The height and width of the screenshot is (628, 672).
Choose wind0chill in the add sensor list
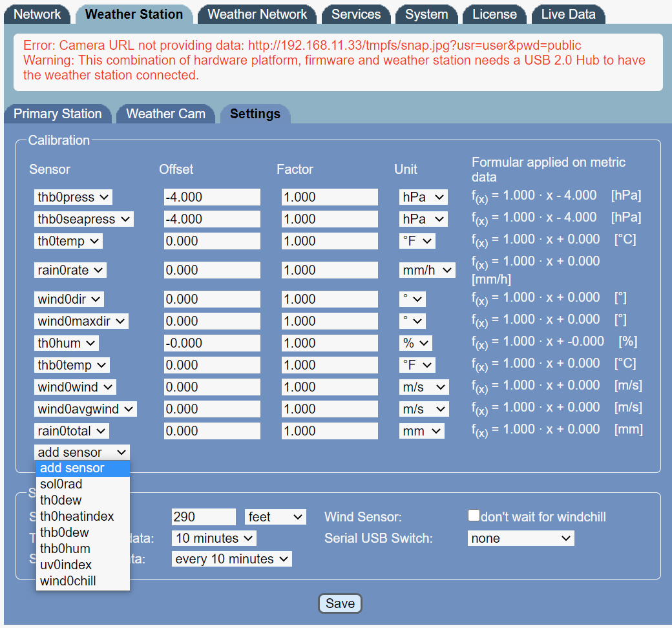pos(68,581)
